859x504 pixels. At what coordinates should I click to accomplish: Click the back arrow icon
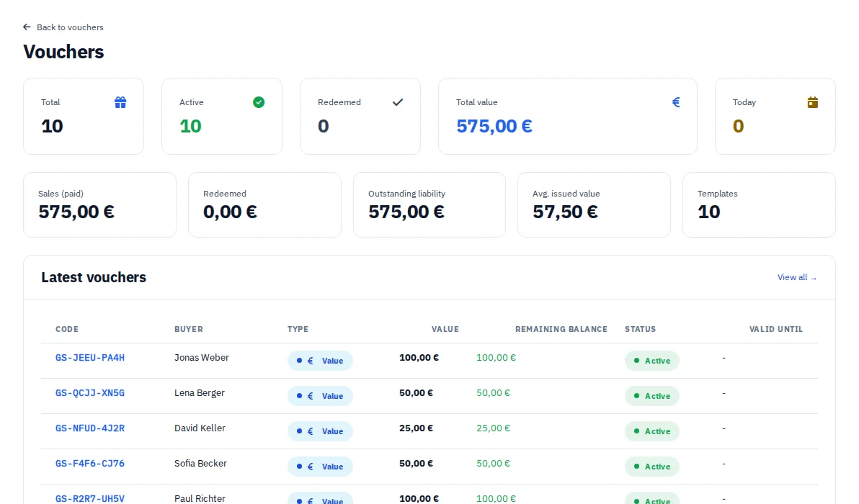click(x=27, y=27)
